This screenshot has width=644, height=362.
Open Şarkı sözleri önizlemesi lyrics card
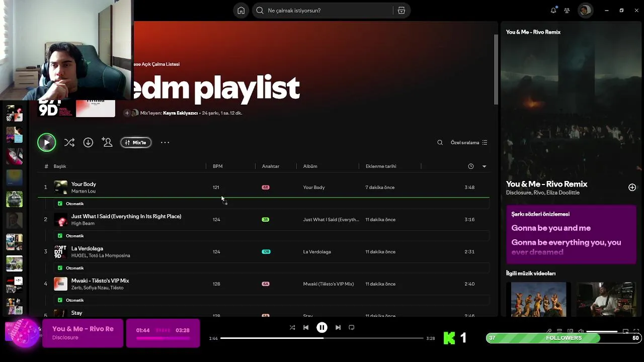[571, 234]
